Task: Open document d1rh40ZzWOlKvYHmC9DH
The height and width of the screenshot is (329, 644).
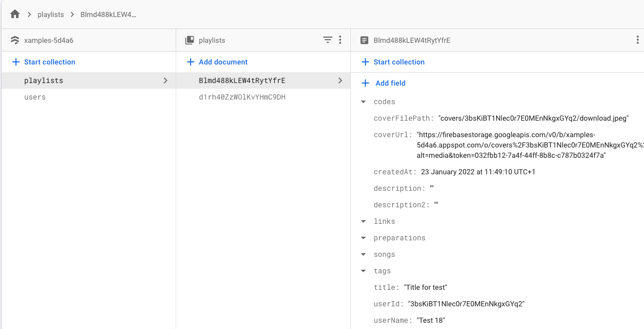Action: tap(263, 97)
